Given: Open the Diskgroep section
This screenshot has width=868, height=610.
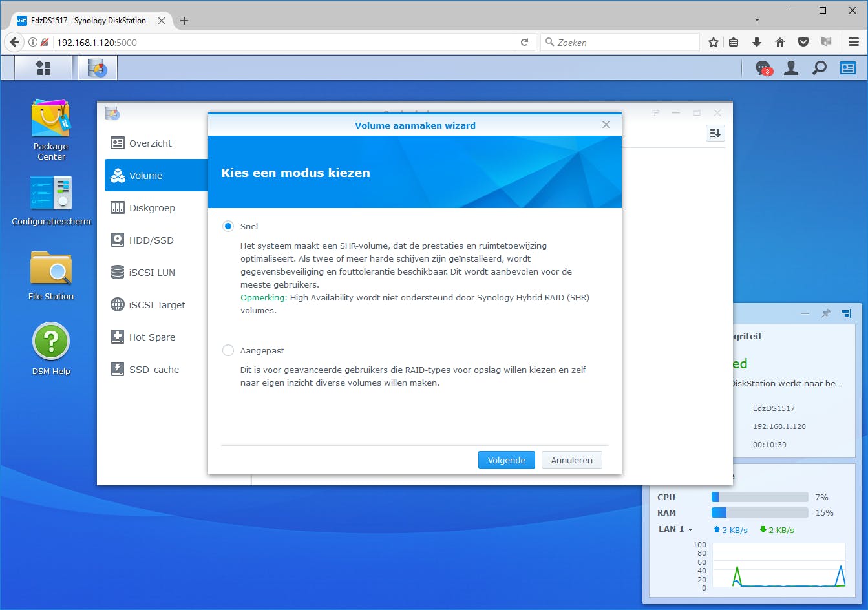Looking at the screenshot, I should coord(156,208).
